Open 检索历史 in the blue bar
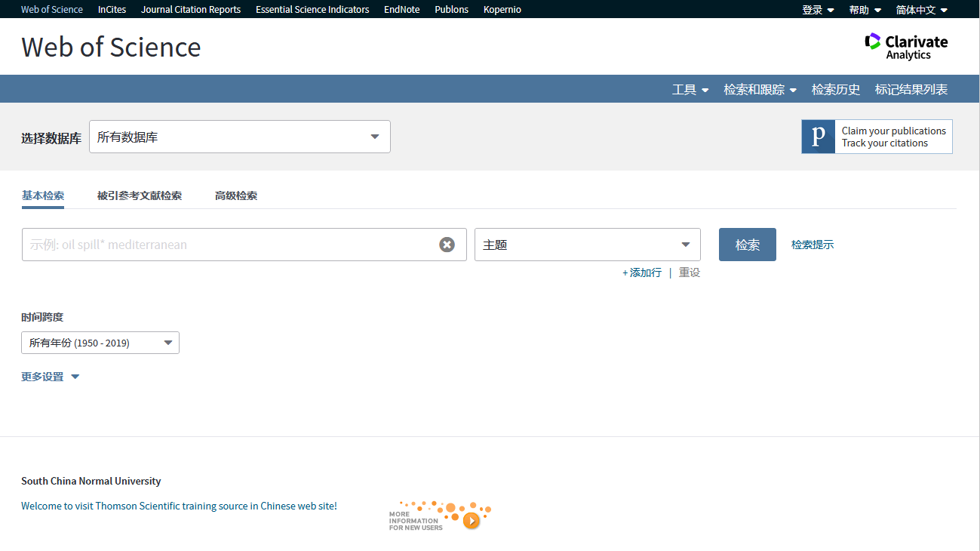 (x=836, y=89)
